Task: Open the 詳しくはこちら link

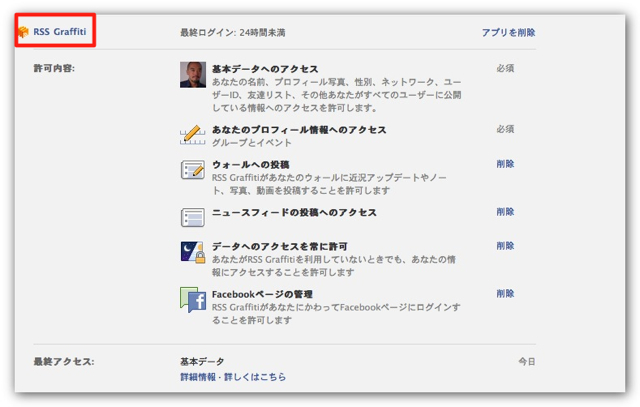Action: coord(258,377)
